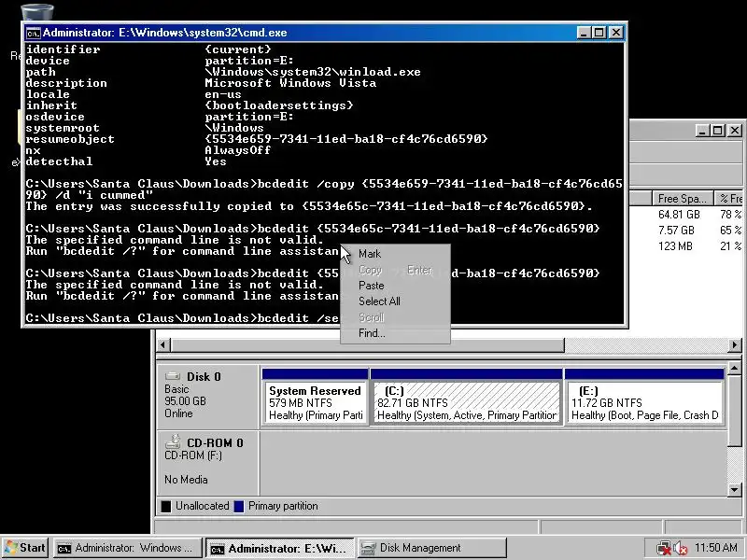Click right arrow of horizontal scrollbar
Screen dimensions: 747x560
pos(734,345)
